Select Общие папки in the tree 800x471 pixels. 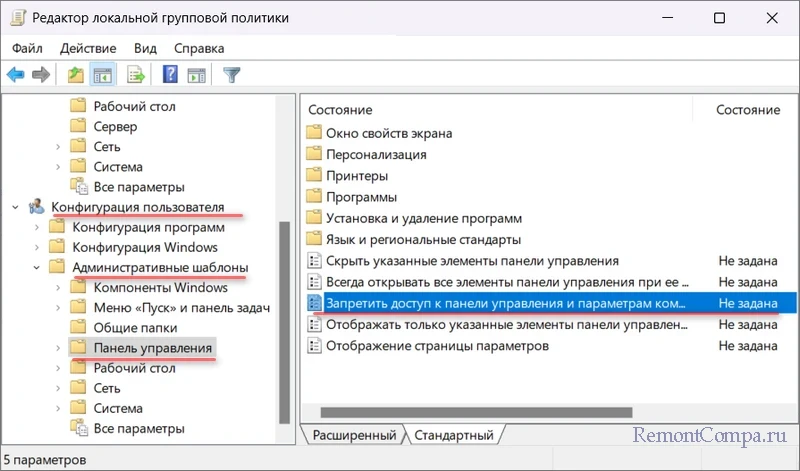(x=135, y=328)
